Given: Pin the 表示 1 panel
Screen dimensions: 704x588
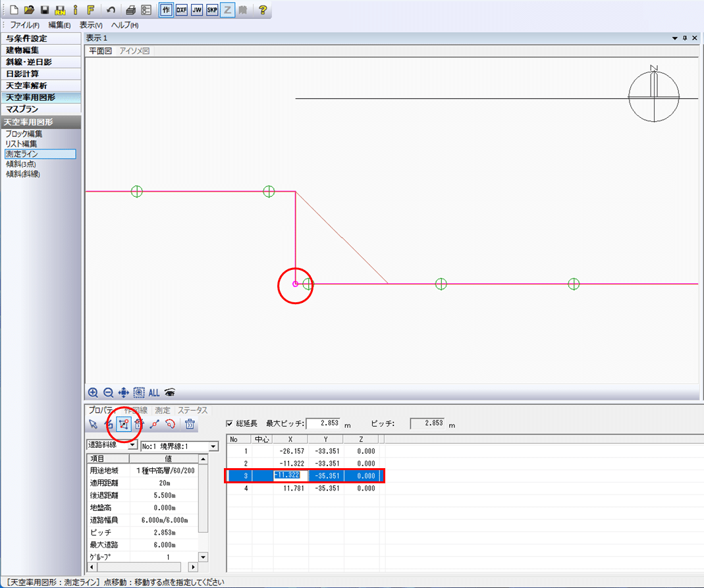Looking at the screenshot, I should coord(685,38).
